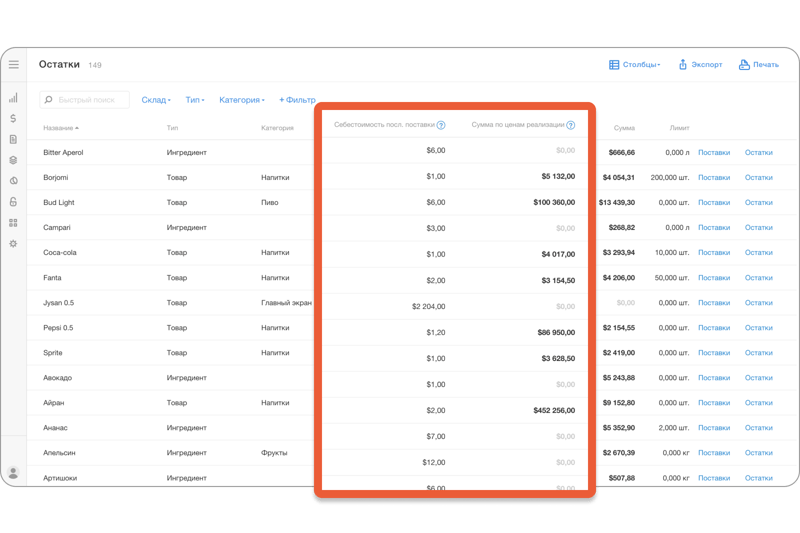Click the $100 360,00 value for Bud Light

pos(554,202)
